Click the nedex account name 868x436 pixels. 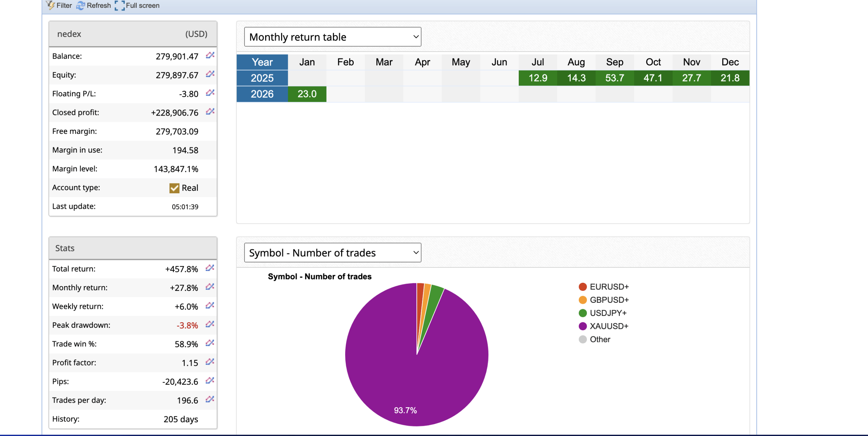(69, 34)
